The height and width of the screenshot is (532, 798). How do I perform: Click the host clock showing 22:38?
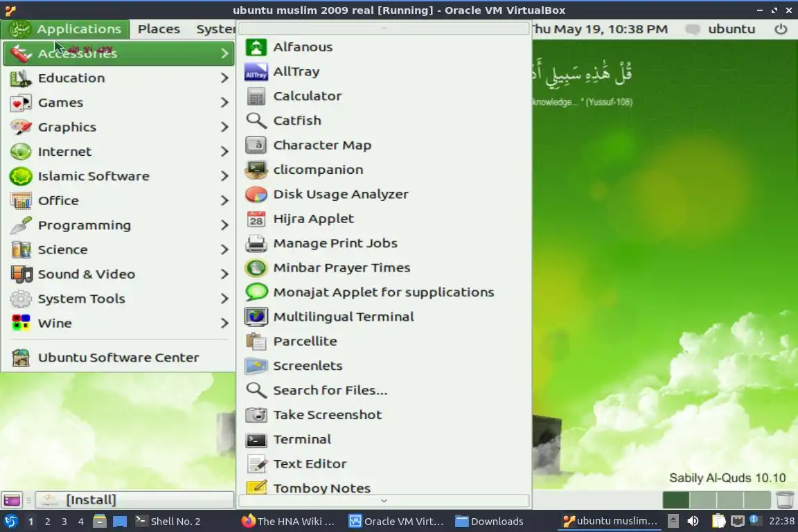coord(781,521)
